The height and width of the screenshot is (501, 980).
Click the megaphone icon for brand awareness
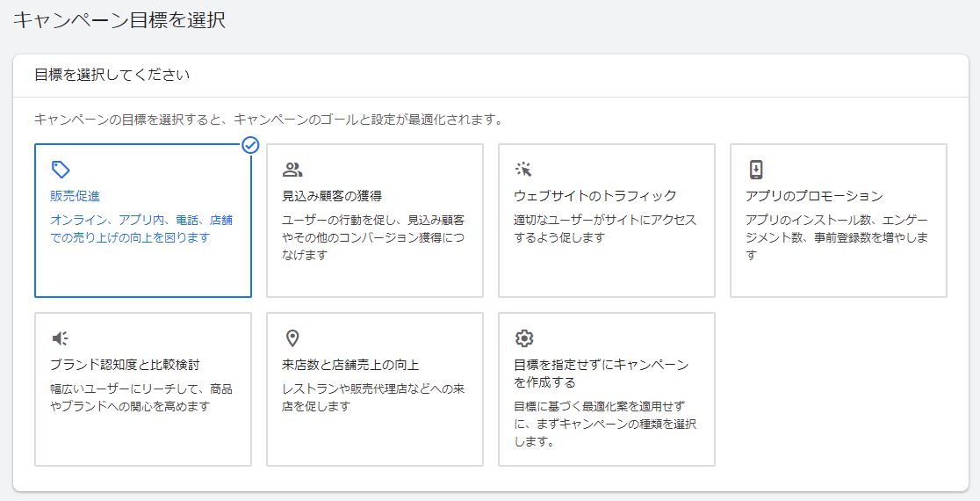[60, 338]
